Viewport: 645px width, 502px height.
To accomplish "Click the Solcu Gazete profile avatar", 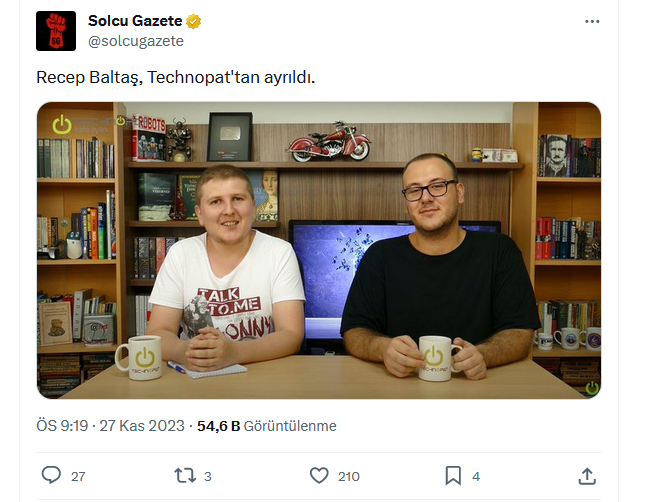I will [x=56, y=31].
